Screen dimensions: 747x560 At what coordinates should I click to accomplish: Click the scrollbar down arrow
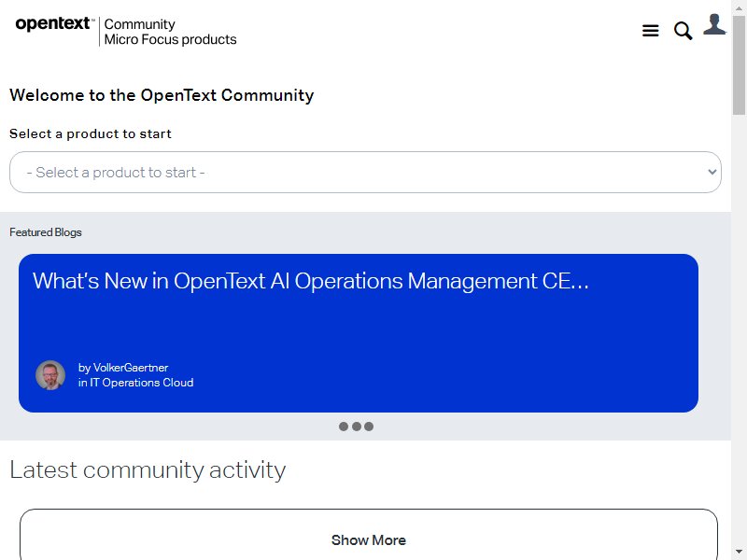pos(739,553)
